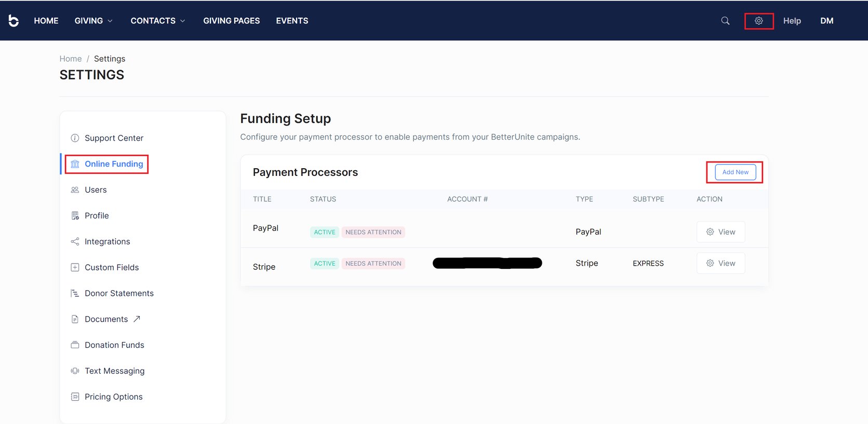Open the settings gear icon in the navbar

click(x=758, y=21)
